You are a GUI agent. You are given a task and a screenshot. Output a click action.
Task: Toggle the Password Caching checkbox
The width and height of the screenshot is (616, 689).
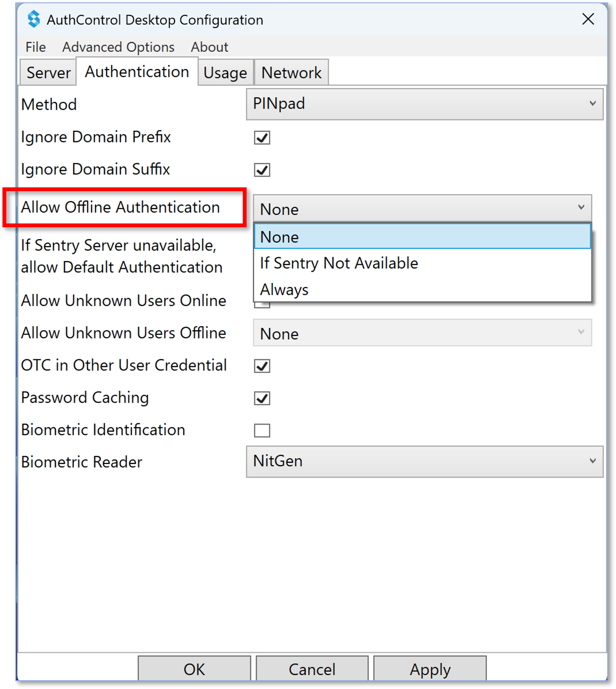click(x=262, y=398)
